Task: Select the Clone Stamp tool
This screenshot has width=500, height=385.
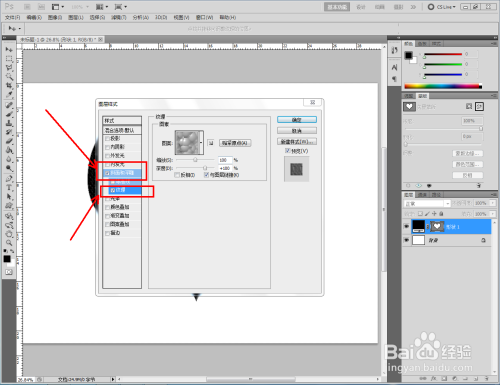Action: click(9, 123)
